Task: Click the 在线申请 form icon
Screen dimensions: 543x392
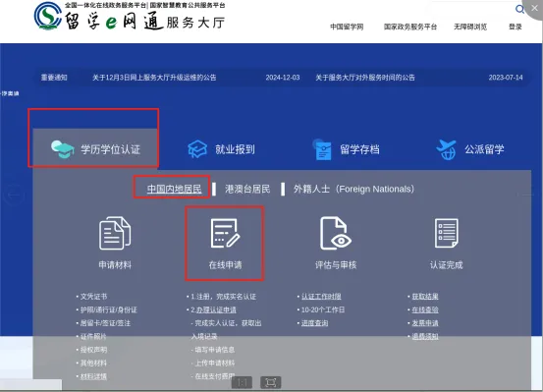Action: point(225,233)
